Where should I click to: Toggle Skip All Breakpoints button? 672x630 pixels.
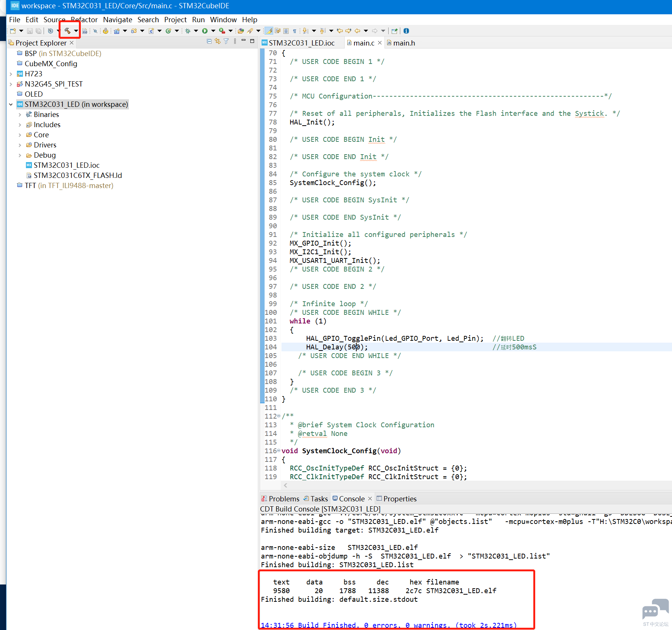pos(95,31)
